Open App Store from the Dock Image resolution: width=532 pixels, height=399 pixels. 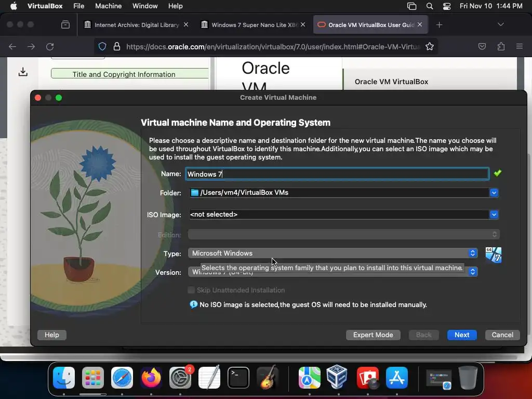396,378
